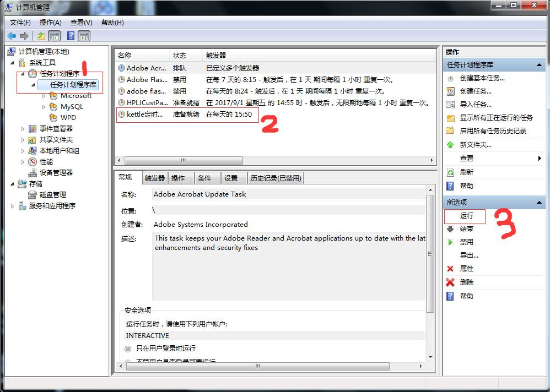Select 存储 in the tree
Viewport: 550px width, 392px height.
point(36,183)
